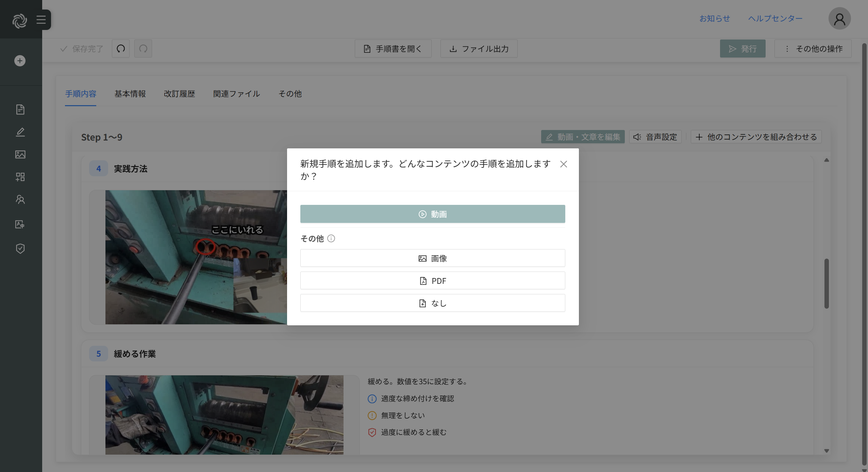The image size is (868, 472).
Task: Choose PDF as content type
Action: pos(432,281)
